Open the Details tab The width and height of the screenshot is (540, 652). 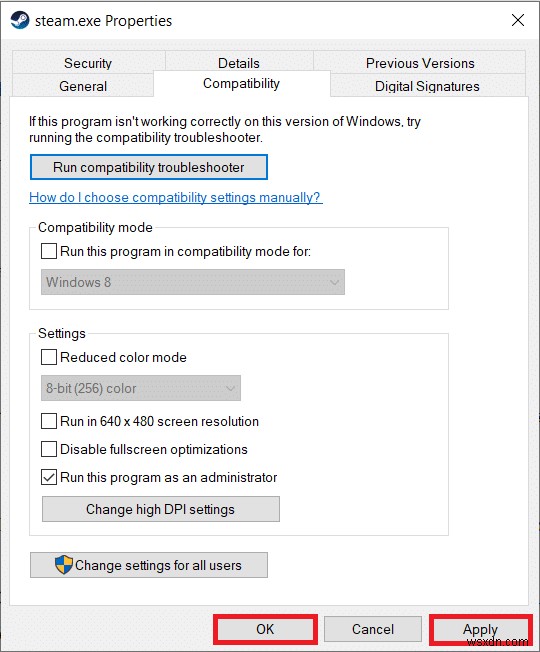click(239, 63)
